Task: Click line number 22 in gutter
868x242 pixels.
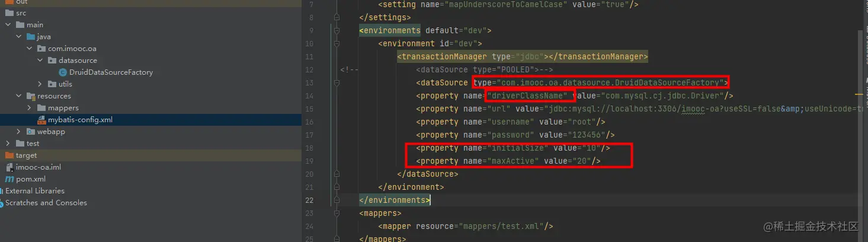Action: (308, 200)
